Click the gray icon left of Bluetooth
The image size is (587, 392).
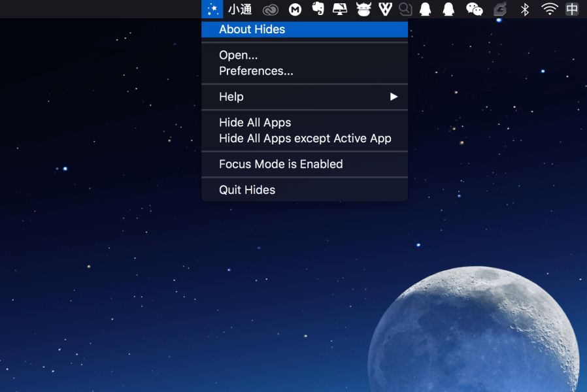500,9
